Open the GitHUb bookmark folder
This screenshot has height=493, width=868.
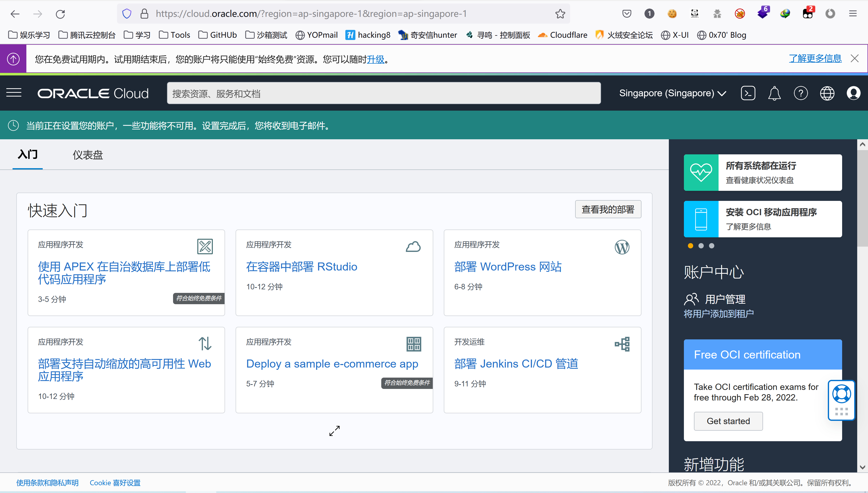tap(218, 35)
